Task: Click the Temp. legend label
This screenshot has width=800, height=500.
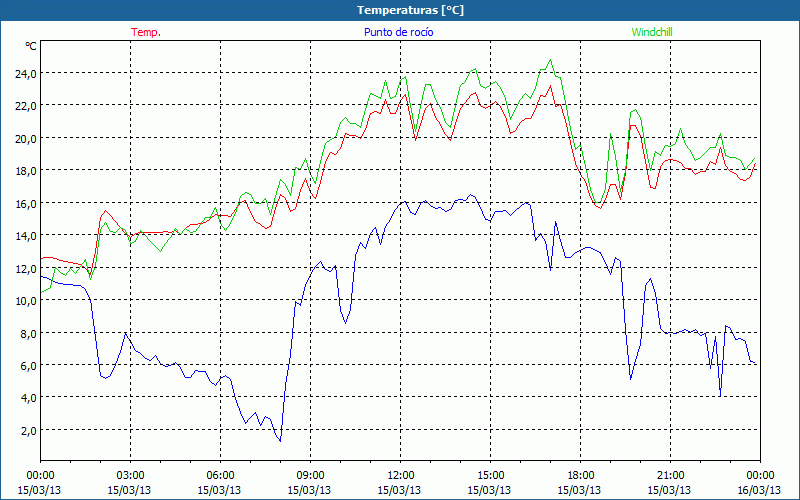Action: pos(146,32)
